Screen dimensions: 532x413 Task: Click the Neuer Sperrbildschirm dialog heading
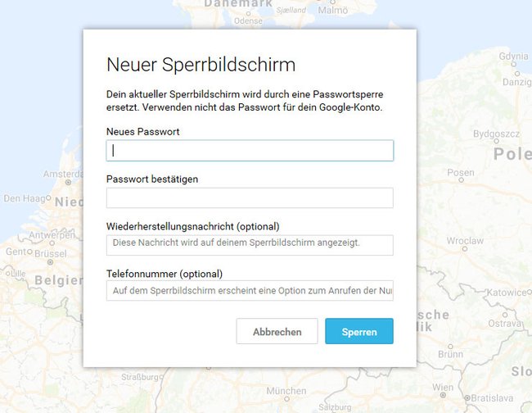[201, 65]
